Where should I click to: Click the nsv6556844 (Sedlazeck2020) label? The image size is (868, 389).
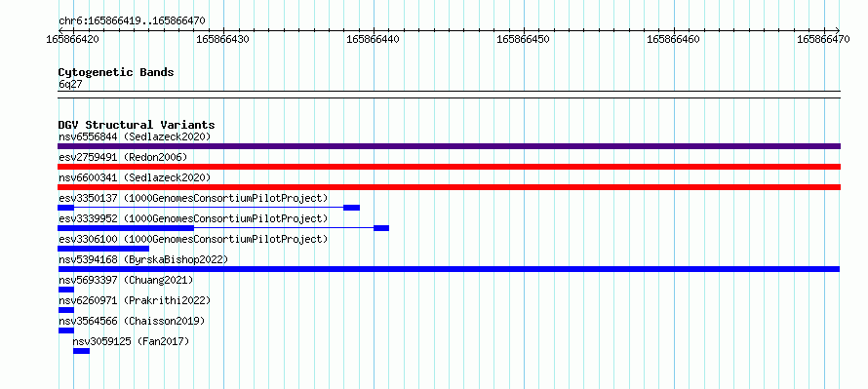click(135, 136)
